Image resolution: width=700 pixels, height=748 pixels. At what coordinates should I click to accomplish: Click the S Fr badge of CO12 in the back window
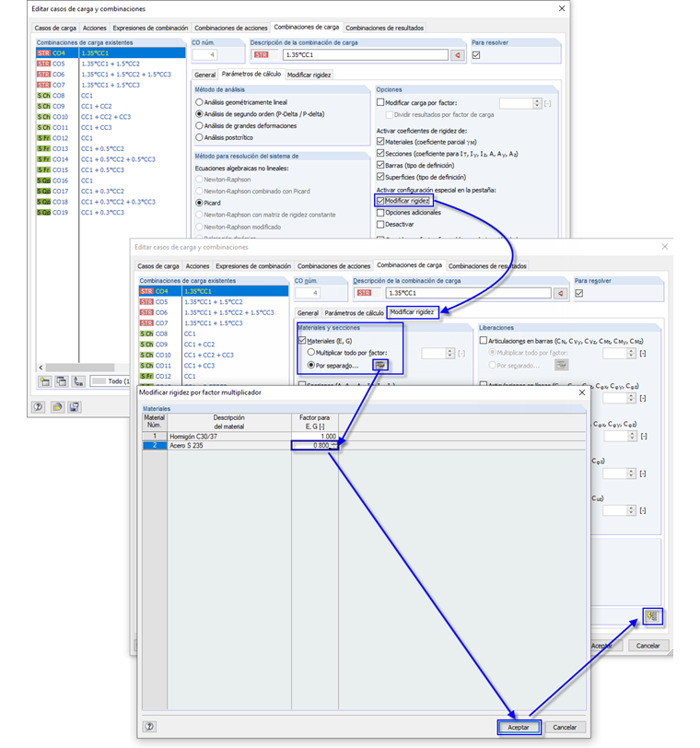click(43, 138)
